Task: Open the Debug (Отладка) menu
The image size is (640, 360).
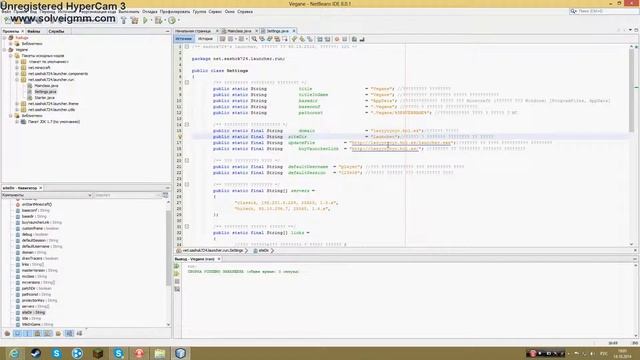Action: coord(150,12)
